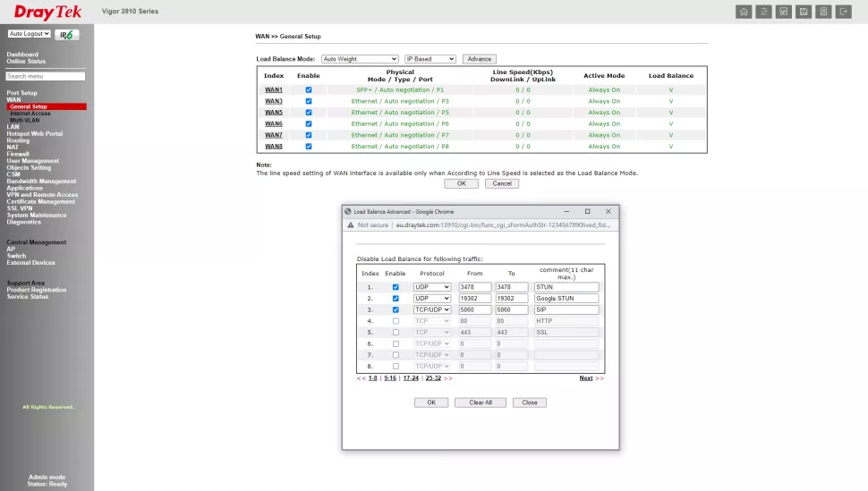This screenshot has width=868, height=491.
Task: Open the IP Based dropdown
Action: (x=430, y=59)
